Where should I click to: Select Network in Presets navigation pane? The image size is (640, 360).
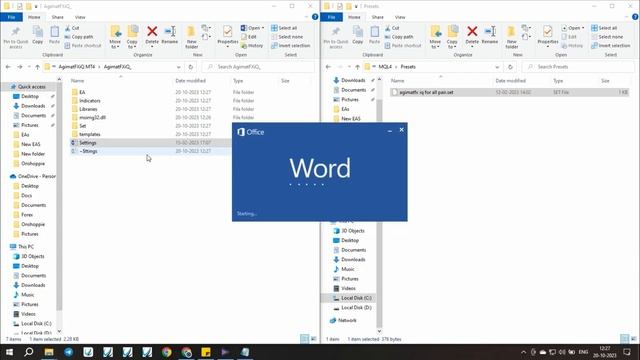pyautogui.click(x=343, y=320)
